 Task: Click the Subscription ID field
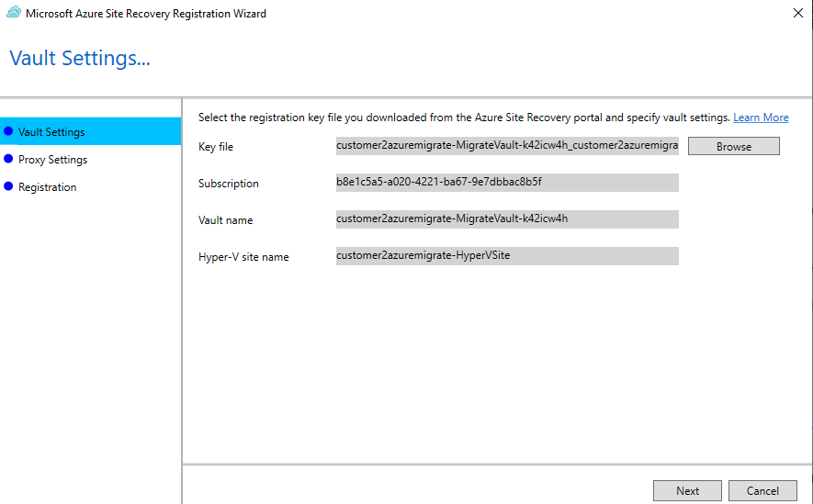[507, 183]
